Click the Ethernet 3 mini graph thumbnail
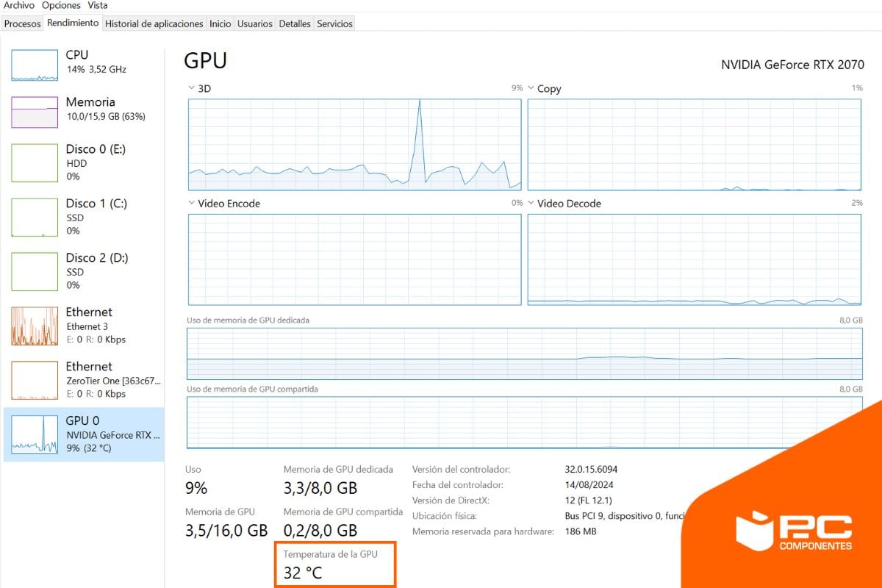 (x=35, y=326)
